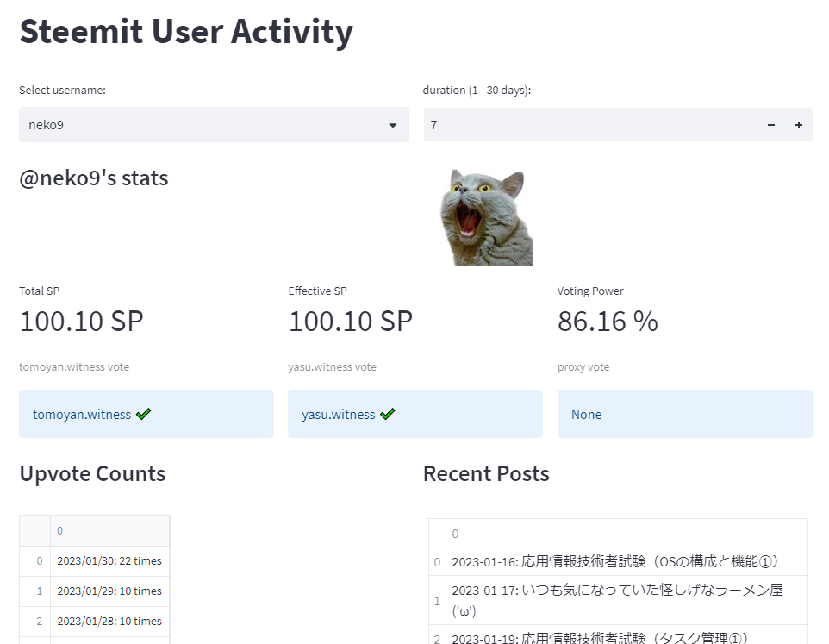This screenshot has width=829, height=644.
Task: Open the yasu.witness link
Action: pos(339,415)
